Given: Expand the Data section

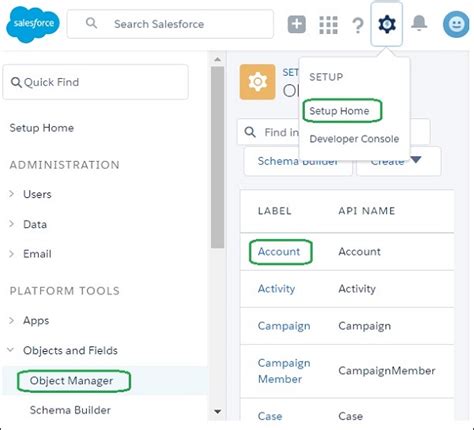Looking at the screenshot, I should 12,224.
